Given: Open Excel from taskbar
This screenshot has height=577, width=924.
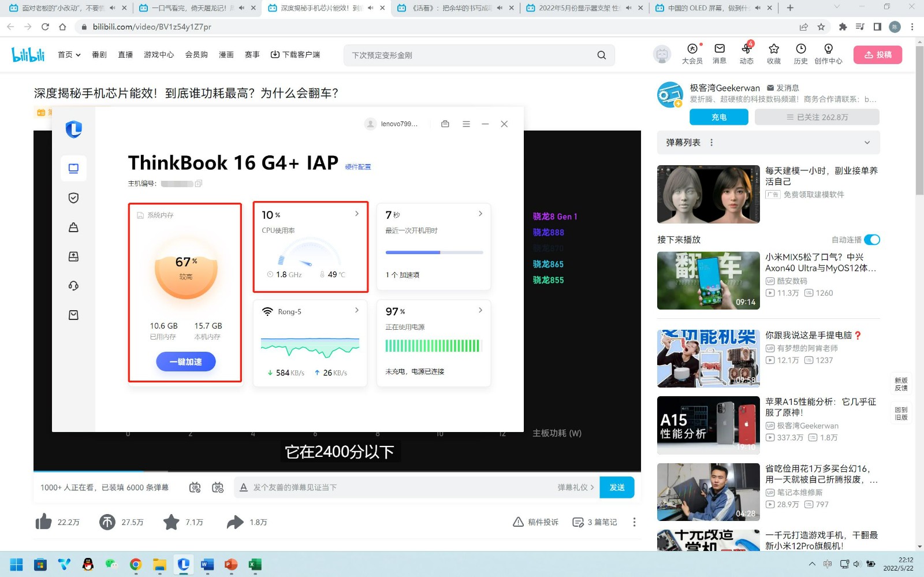Looking at the screenshot, I should tap(255, 564).
